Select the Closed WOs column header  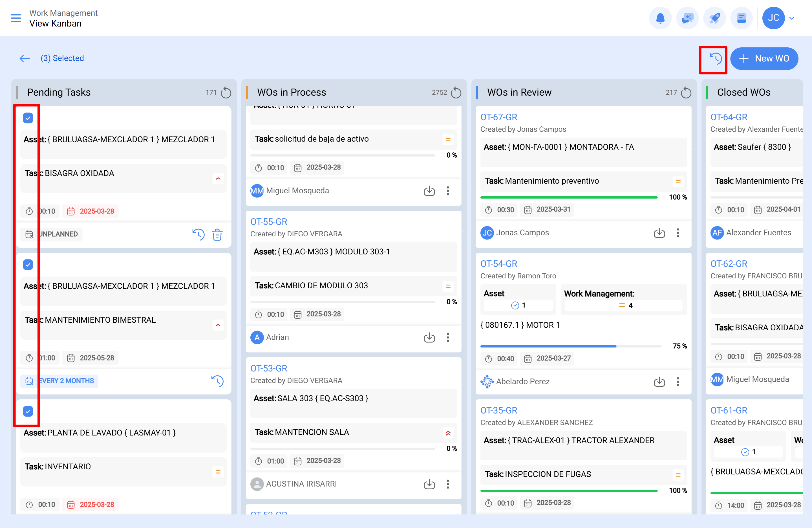[x=743, y=93]
